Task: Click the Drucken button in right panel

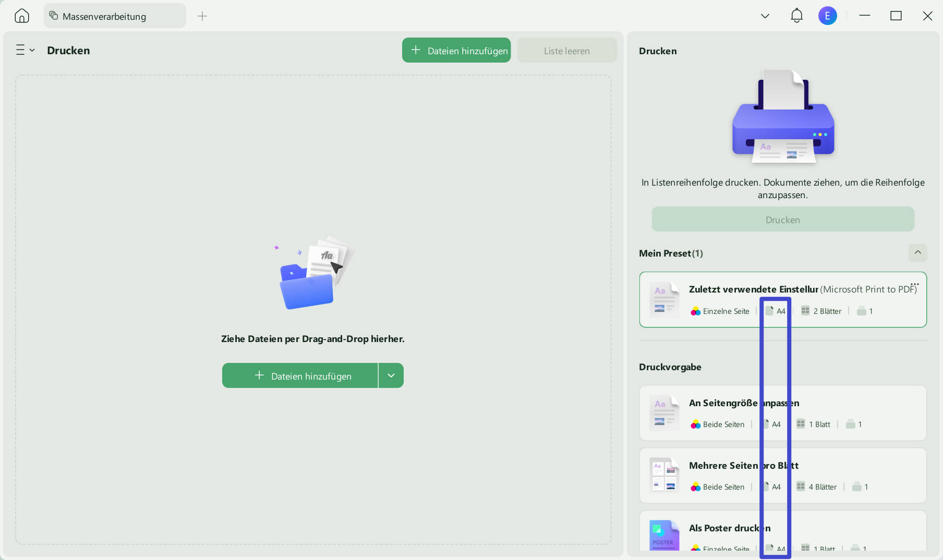Action: pos(783,219)
